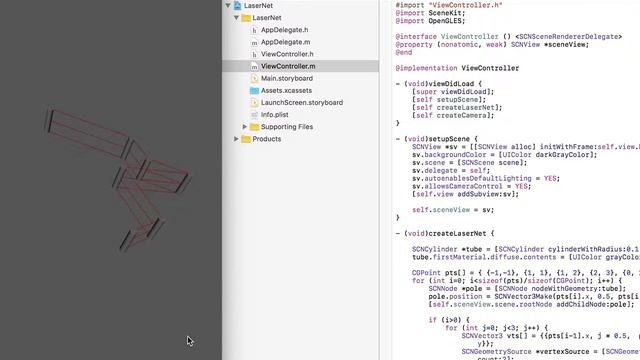
Task: Click the allowsCameraControl line
Action: point(471,186)
